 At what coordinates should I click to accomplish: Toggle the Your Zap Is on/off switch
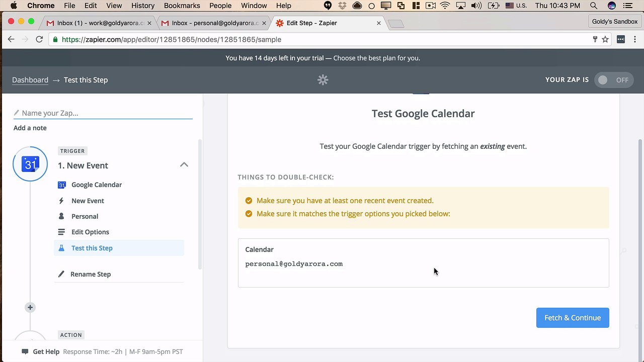click(x=614, y=80)
